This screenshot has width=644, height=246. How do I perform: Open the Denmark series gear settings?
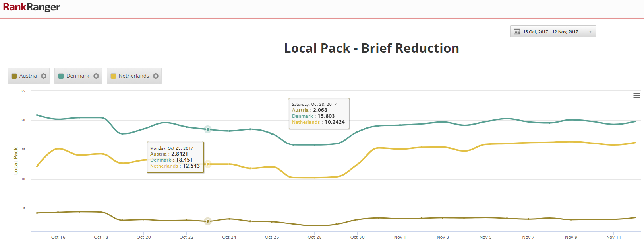(96, 76)
